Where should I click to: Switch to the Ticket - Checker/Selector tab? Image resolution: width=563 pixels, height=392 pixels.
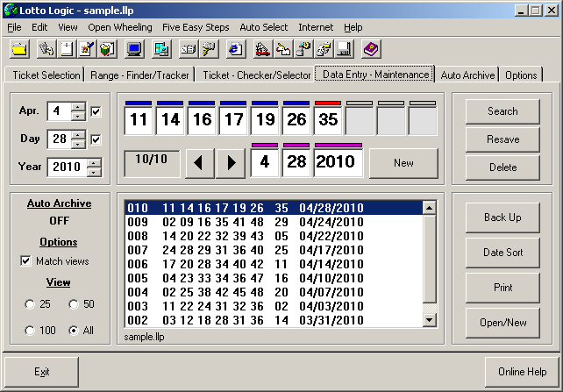tap(256, 75)
